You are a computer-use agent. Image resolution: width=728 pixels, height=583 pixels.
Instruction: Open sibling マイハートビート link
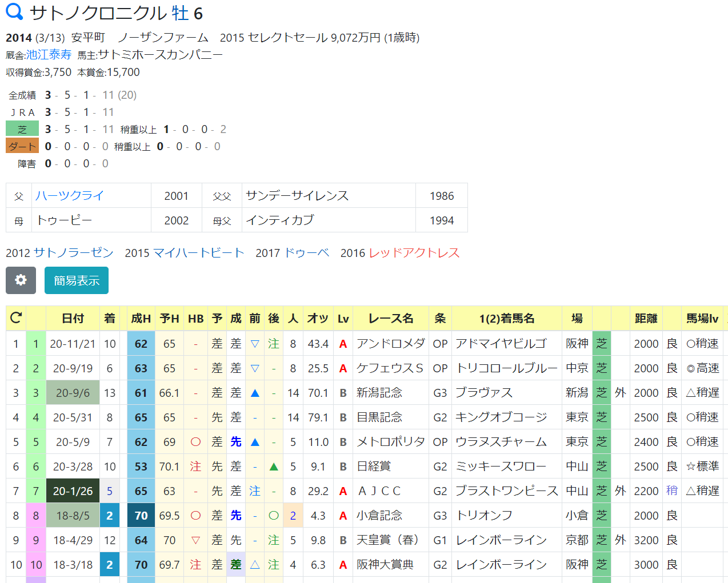coord(198,253)
